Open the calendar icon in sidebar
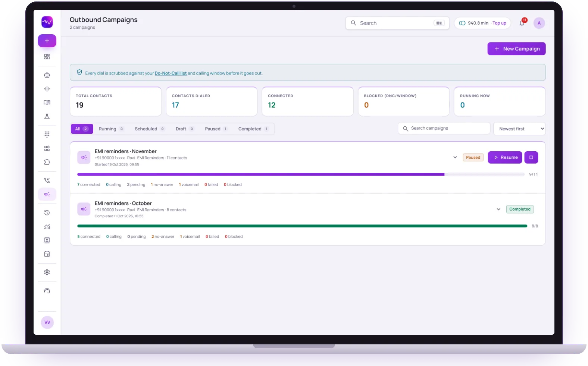The width and height of the screenshot is (588, 366). pyautogui.click(x=47, y=254)
